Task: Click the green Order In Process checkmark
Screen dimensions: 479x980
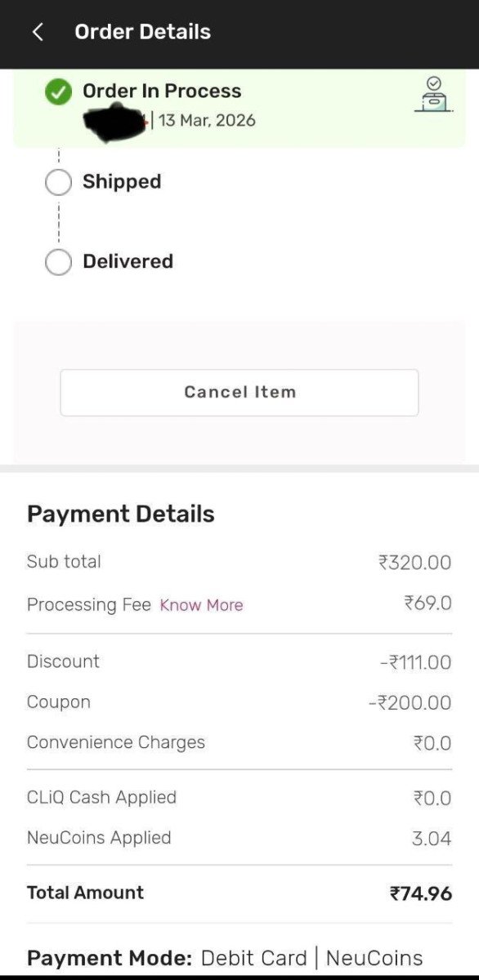Action: 57,91
